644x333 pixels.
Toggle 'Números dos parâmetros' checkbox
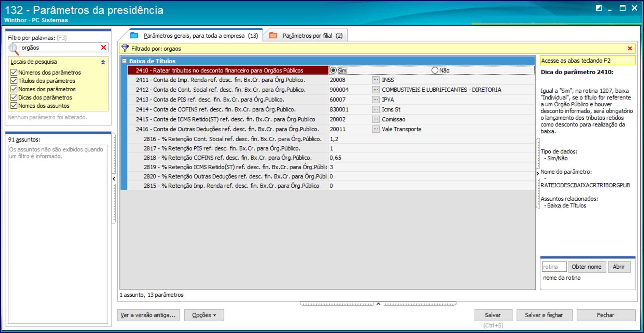click(x=14, y=72)
